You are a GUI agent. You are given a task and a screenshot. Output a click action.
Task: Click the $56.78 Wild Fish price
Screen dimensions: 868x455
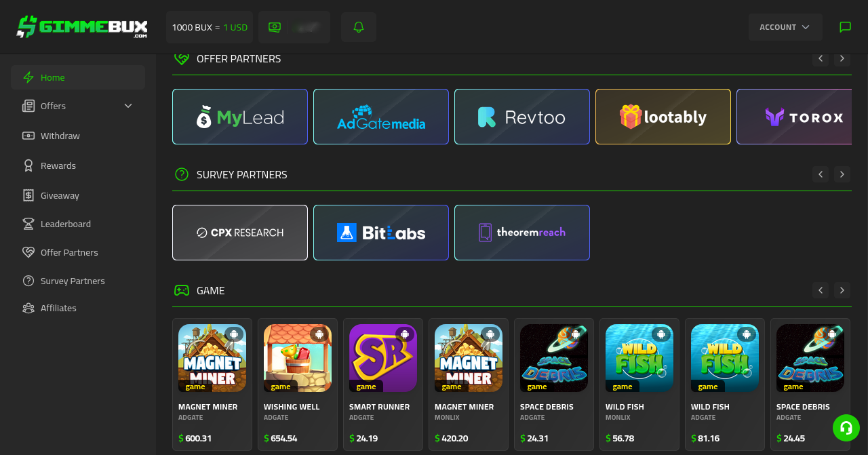pyautogui.click(x=620, y=439)
